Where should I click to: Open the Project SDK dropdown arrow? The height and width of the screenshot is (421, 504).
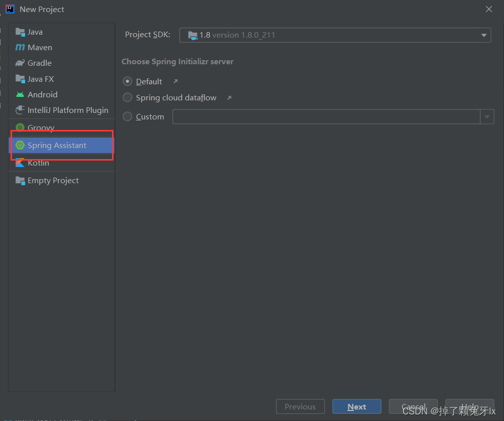[484, 35]
